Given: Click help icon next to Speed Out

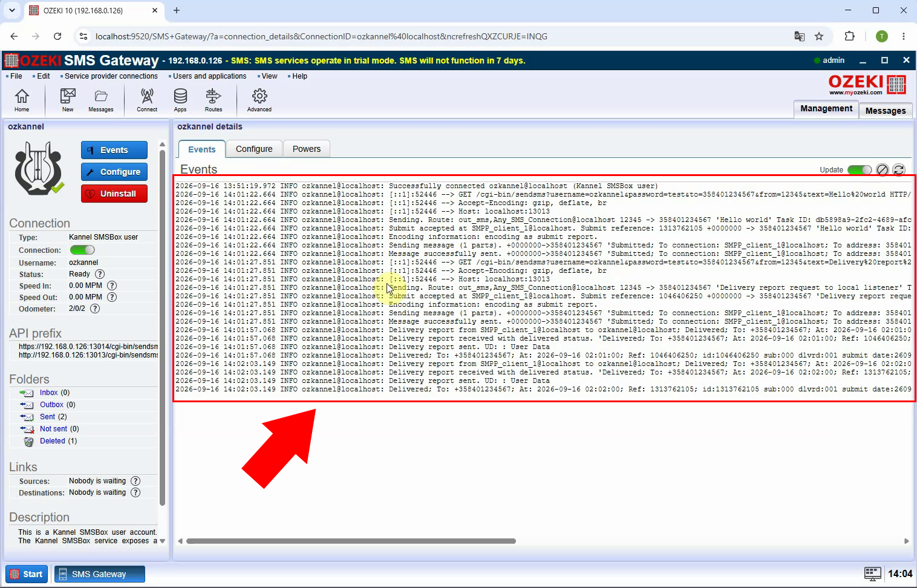Looking at the screenshot, I should 112,297.
